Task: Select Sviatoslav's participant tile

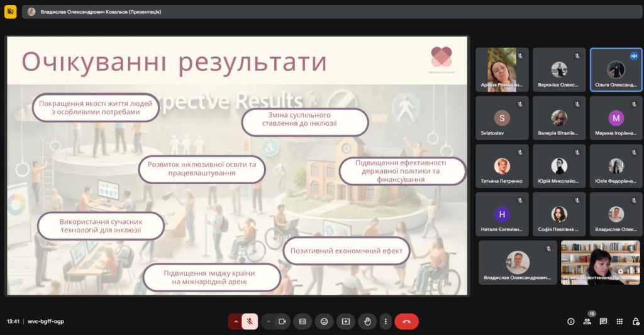Action: [502, 118]
